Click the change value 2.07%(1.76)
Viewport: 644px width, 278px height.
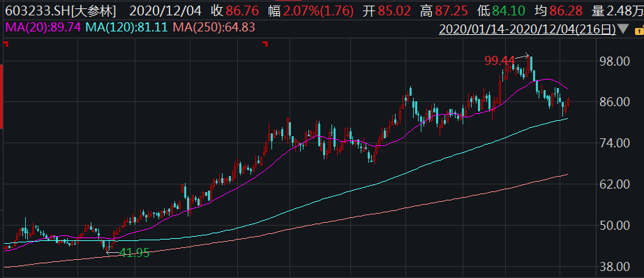pos(319,10)
